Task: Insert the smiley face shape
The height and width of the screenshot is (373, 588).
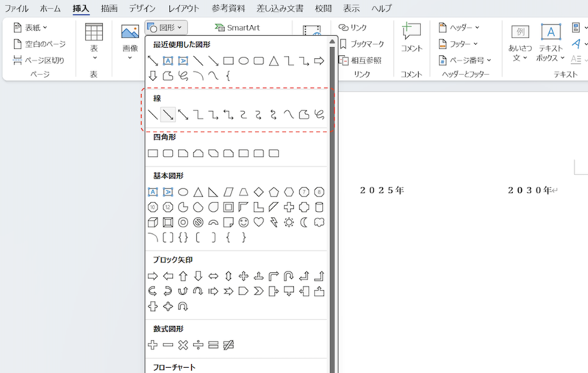Action: pyautogui.click(x=244, y=222)
